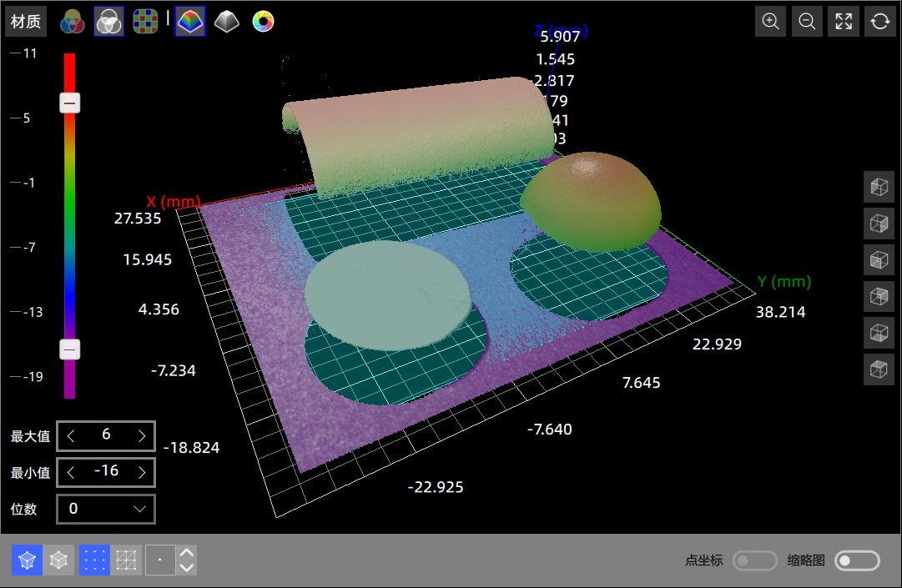Click the topmost cube view preset
Screen dimensions: 902x588
[x=879, y=187]
